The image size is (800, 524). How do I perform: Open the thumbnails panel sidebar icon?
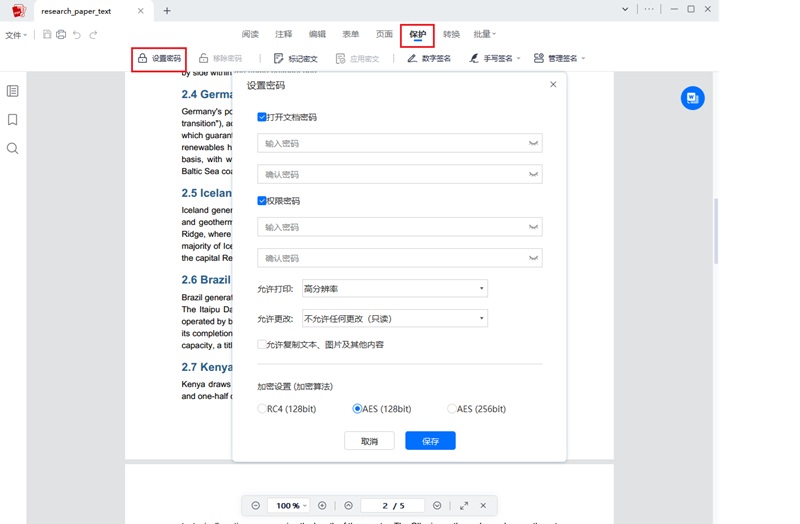coord(13,91)
